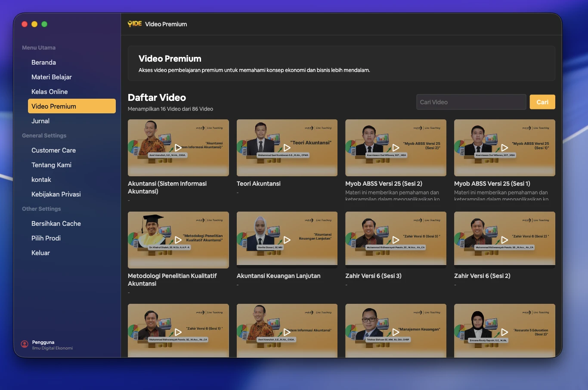Click inside the Cari Video search field
The image size is (588, 390).
(x=471, y=102)
